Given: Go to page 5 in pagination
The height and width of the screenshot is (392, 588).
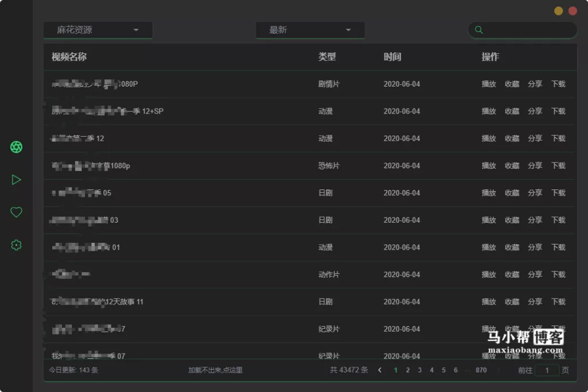Looking at the screenshot, I should point(444,370).
